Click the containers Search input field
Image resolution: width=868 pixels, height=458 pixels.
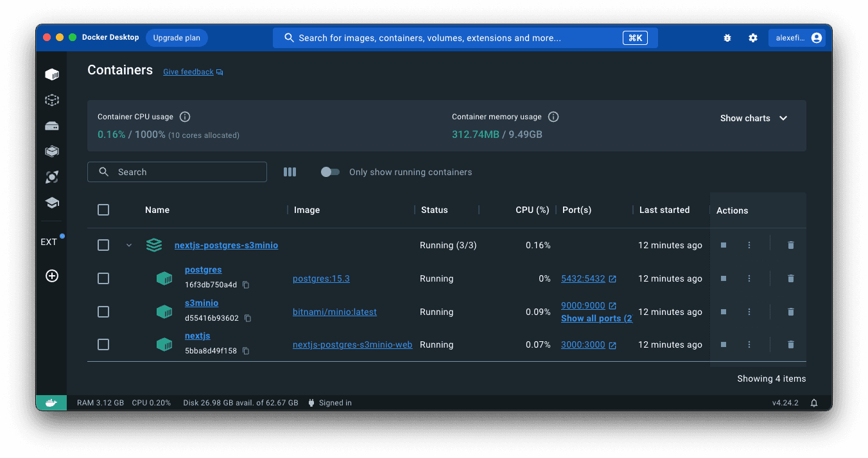(177, 172)
